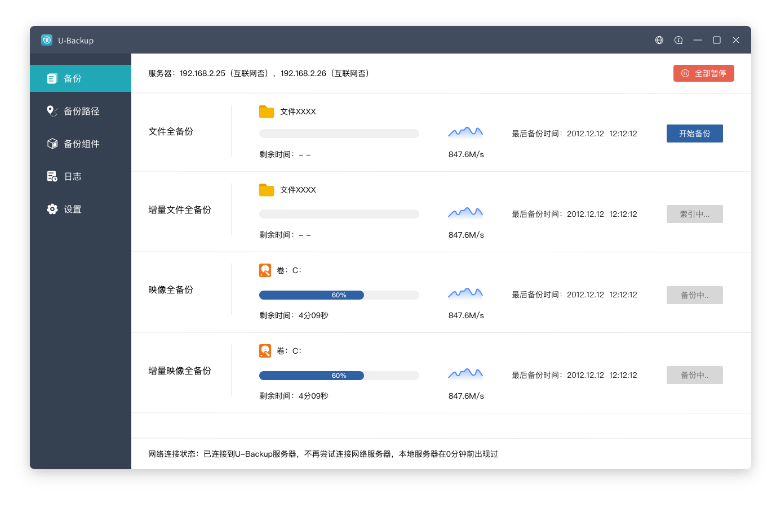This screenshot has height=505, width=781.
Task: Click the 映像全备份 row label
Action: coord(171,290)
